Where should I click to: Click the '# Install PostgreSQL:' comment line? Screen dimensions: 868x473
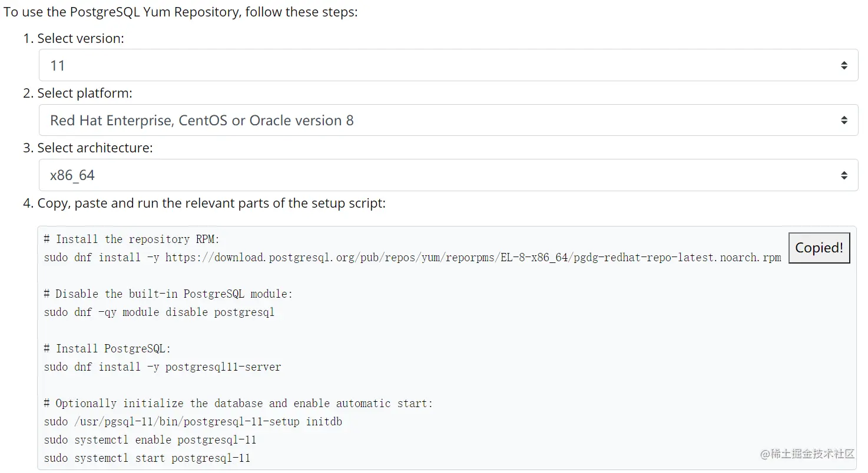point(107,349)
